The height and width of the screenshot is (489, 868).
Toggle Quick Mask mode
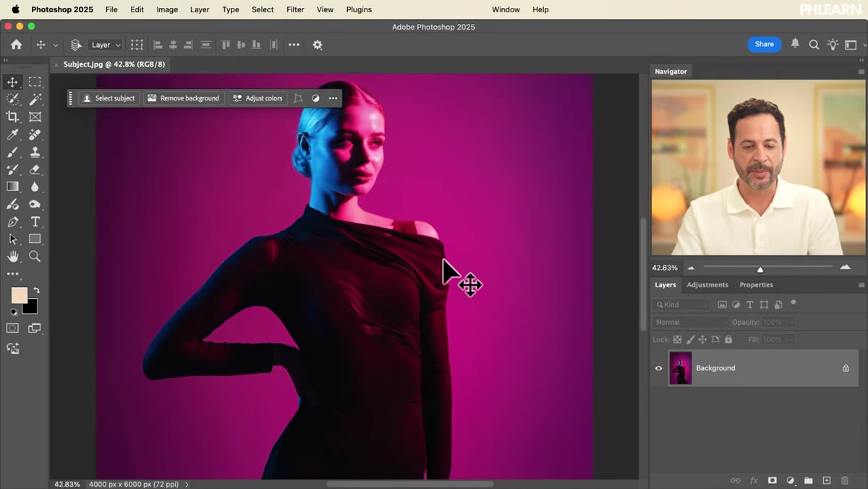[x=12, y=328]
